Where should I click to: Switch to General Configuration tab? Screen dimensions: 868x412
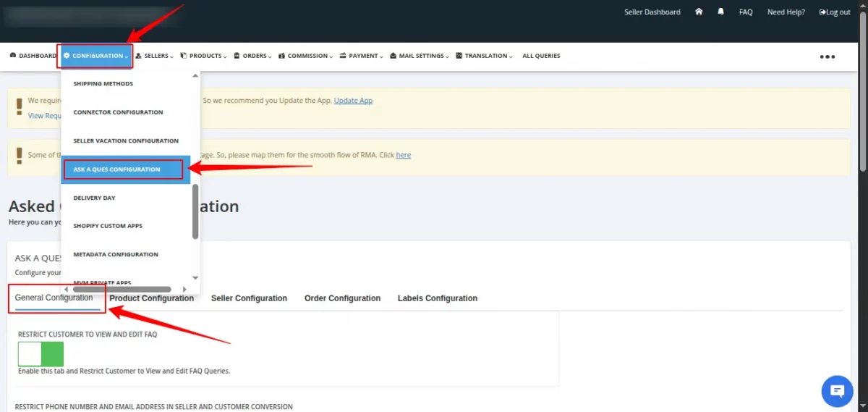54,298
